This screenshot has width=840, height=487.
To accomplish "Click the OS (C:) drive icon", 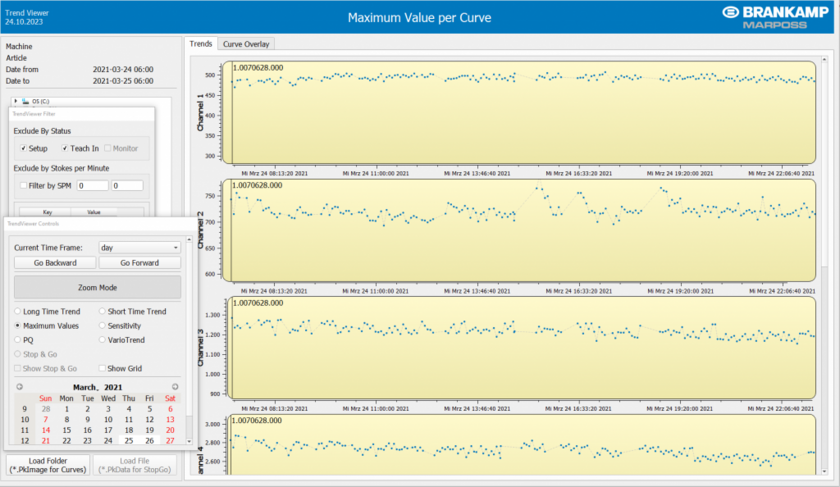I will (25, 101).
